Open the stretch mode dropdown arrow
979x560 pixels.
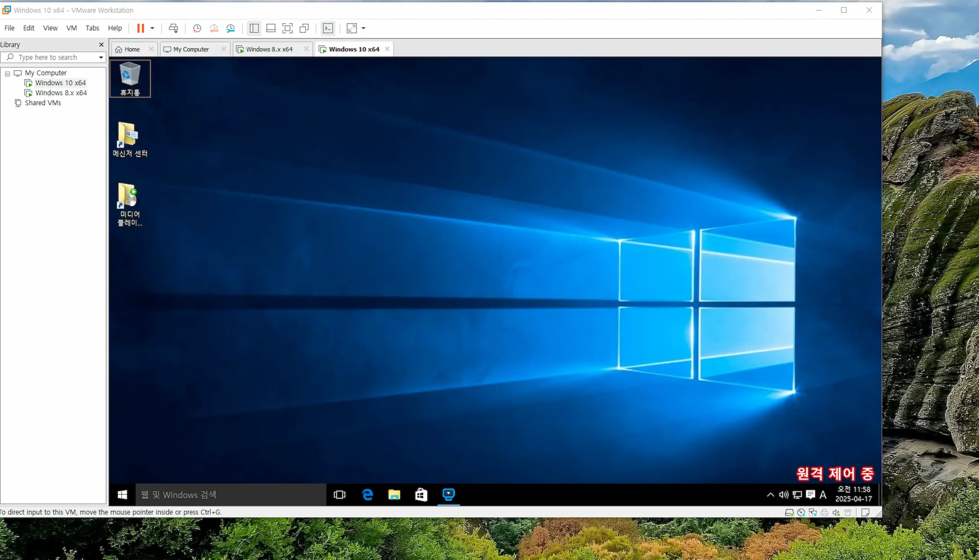[364, 28]
